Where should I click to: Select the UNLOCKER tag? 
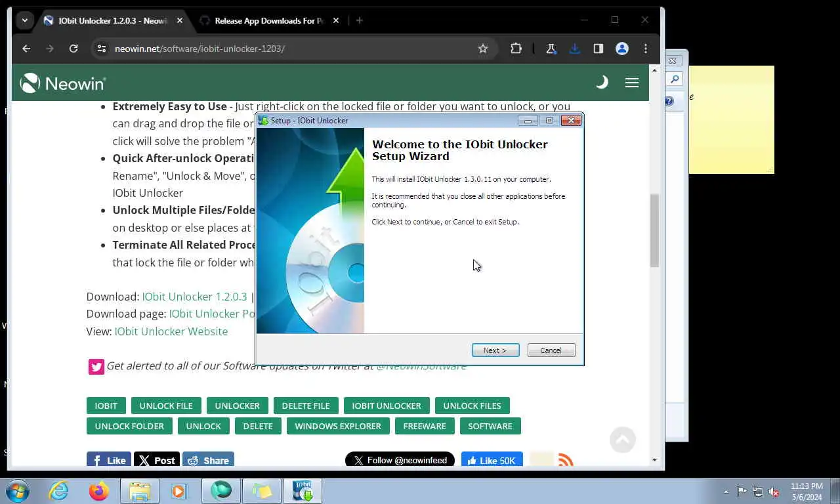pyautogui.click(x=237, y=406)
